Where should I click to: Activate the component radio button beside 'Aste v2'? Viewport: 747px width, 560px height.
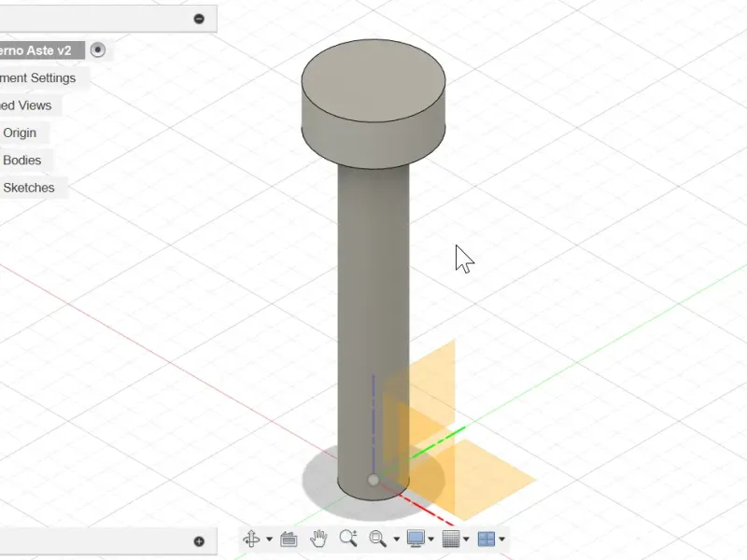98,50
